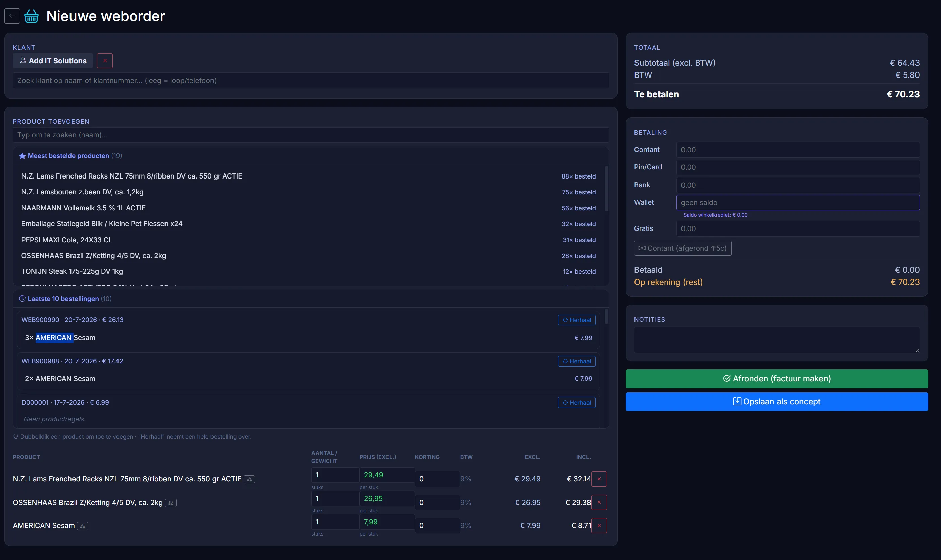941x560 pixels.
Task: Edit quantity for OSSENHAAS Brazil line
Action: click(335, 499)
